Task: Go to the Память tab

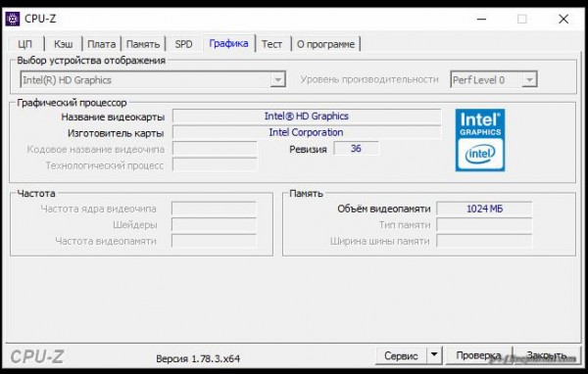Action: coord(143,44)
